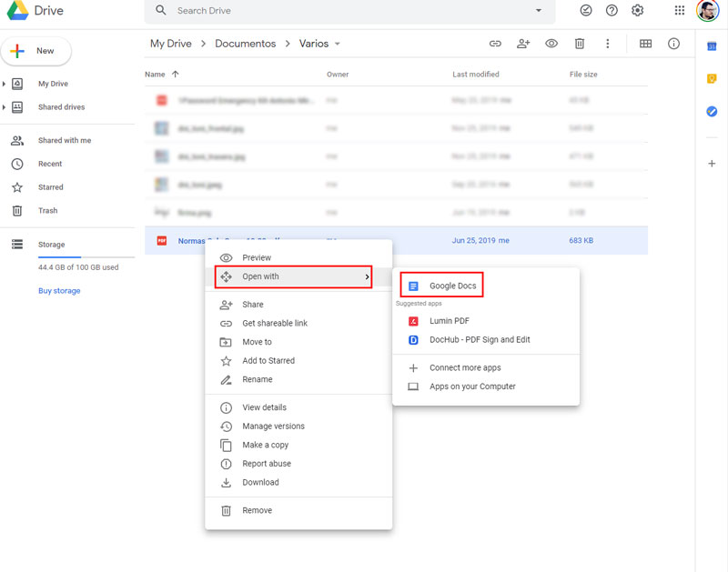The height and width of the screenshot is (572, 728).
Task: Click the Buy storage link
Action: click(x=59, y=291)
